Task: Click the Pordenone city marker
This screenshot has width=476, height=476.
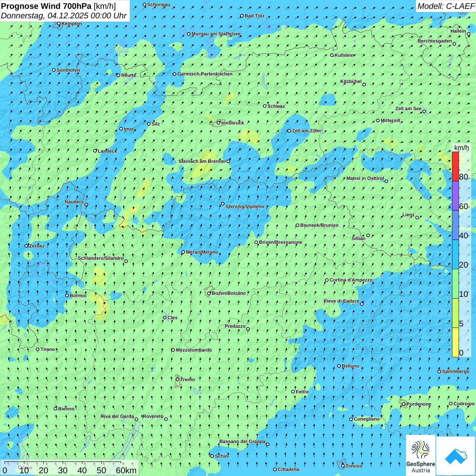Action: click(404, 404)
